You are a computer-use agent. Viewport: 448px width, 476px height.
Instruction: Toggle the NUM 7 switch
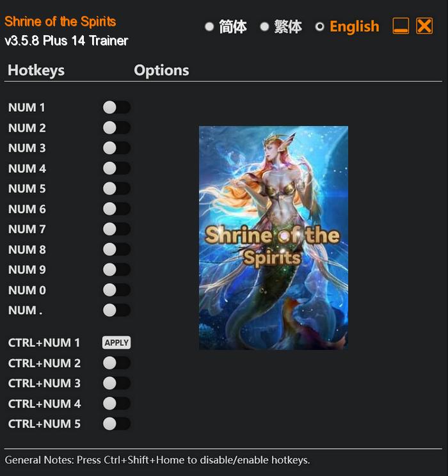pyautogui.click(x=116, y=229)
